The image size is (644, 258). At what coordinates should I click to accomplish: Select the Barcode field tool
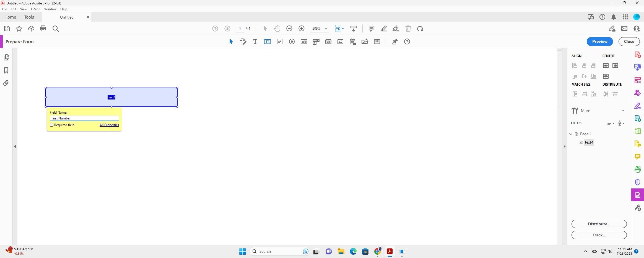377,42
